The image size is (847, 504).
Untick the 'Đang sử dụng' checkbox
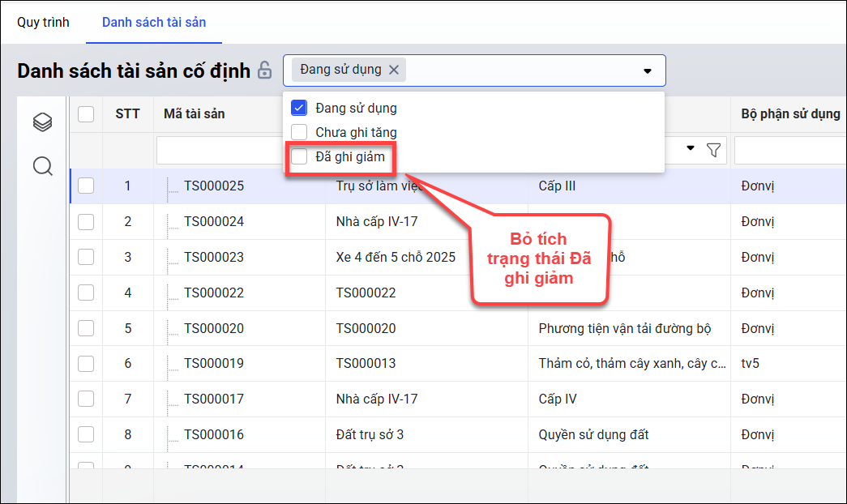(299, 108)
